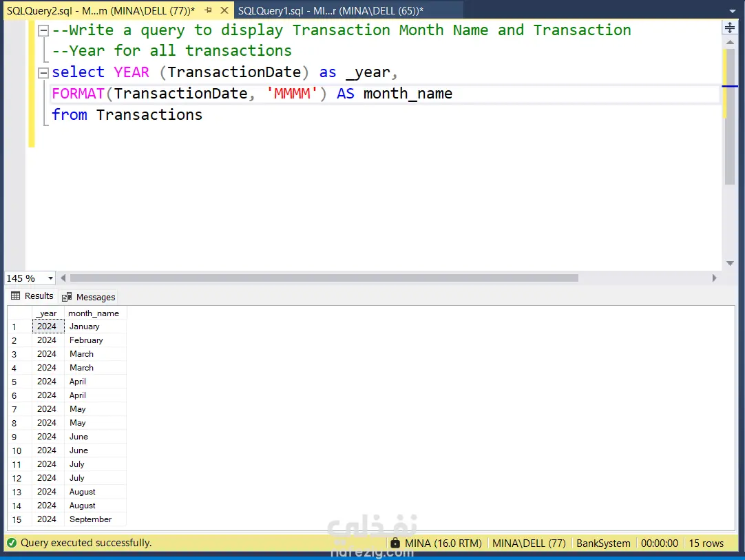Click the YEAR function in the query
The width and height of the screenshot is (745, 560).
131,72
